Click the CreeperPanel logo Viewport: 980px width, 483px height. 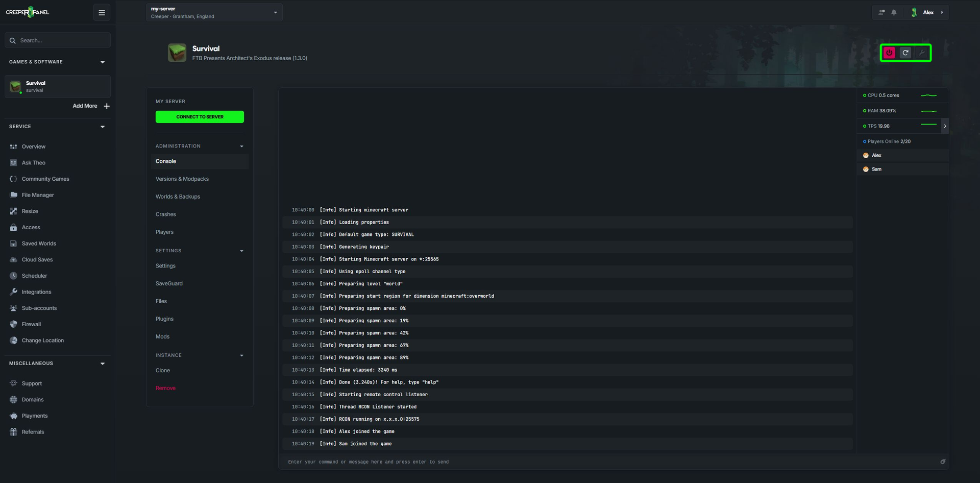point(28,12)
